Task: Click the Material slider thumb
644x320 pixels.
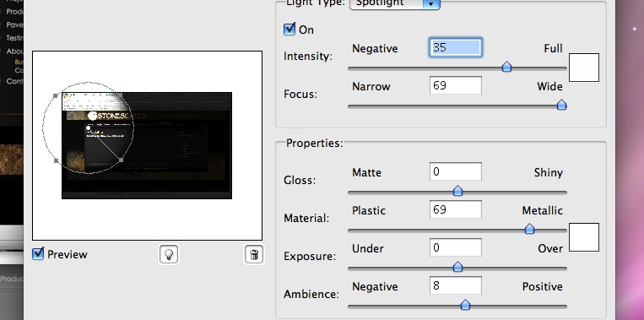Action: coord(529,229)
